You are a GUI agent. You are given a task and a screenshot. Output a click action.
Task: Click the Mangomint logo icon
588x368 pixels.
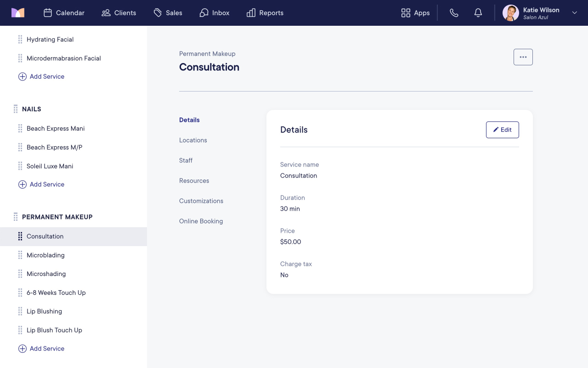[18, 13]
